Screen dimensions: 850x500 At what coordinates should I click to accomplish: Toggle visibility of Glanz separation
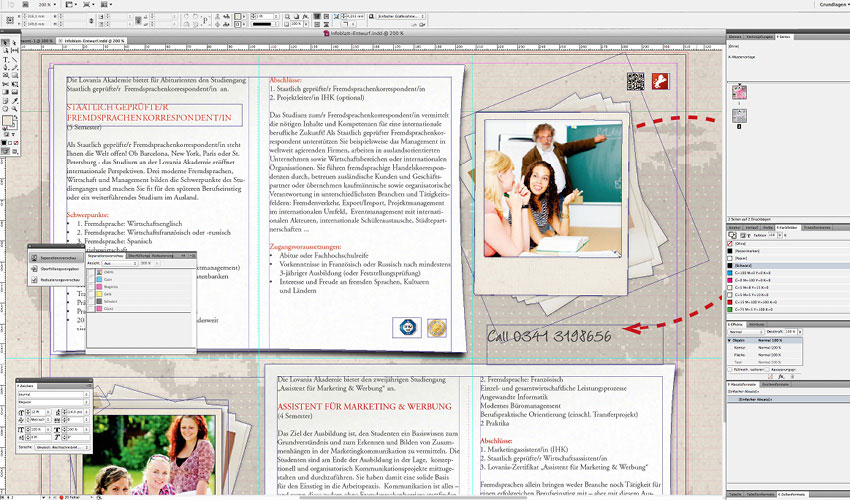(x=91, y=308)
